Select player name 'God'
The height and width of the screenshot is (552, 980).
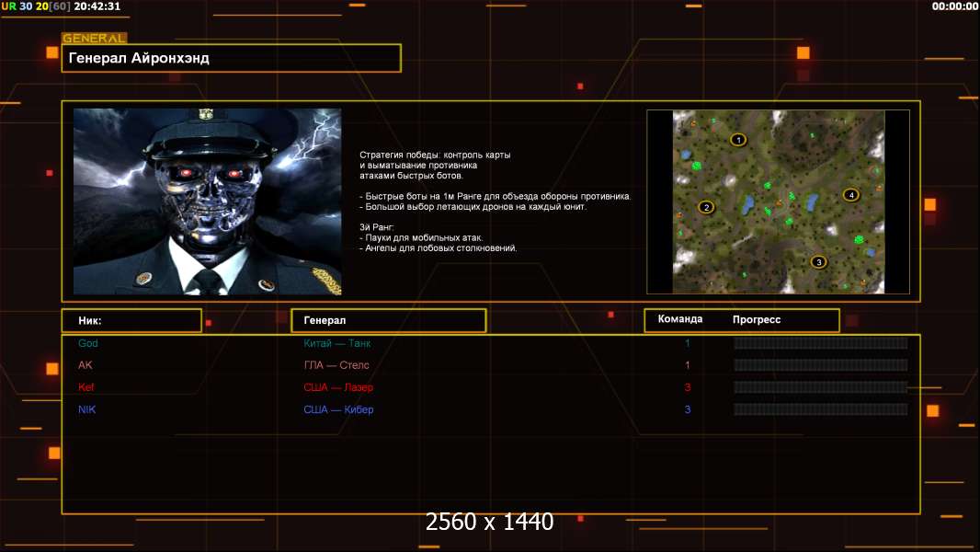[x=88, y=343]
